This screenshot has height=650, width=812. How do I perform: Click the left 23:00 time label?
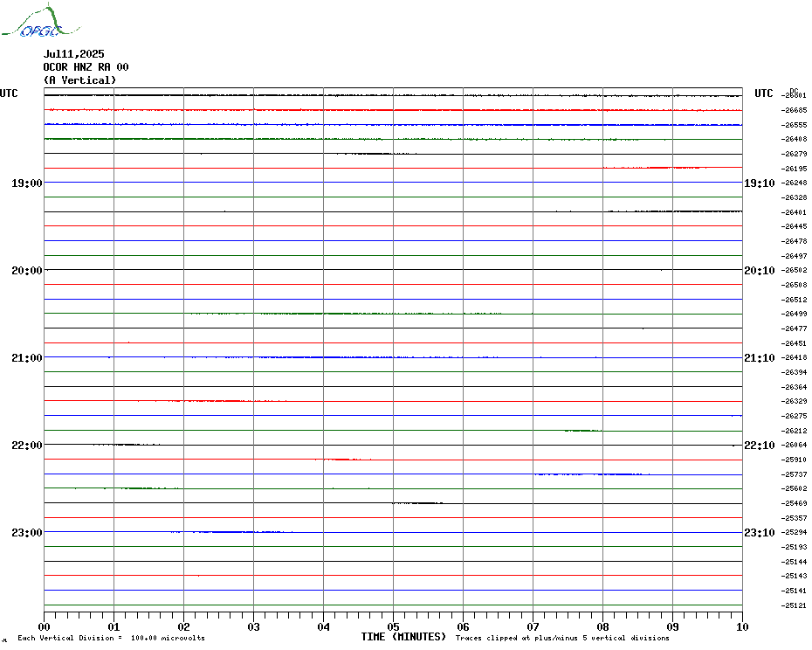(x=27, y=532)
